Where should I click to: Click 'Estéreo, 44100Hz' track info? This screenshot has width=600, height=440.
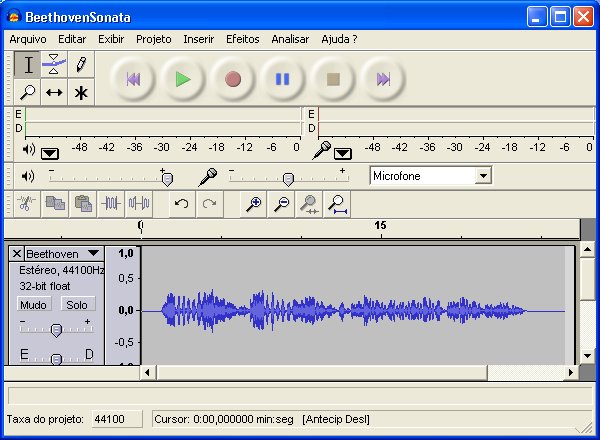click(x=62, y=270)
